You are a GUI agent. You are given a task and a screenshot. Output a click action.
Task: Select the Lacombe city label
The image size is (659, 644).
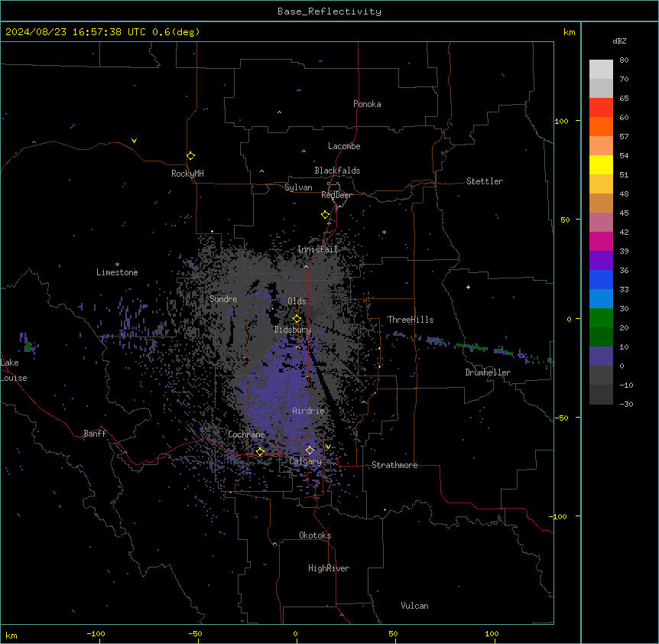pos(344,146)
